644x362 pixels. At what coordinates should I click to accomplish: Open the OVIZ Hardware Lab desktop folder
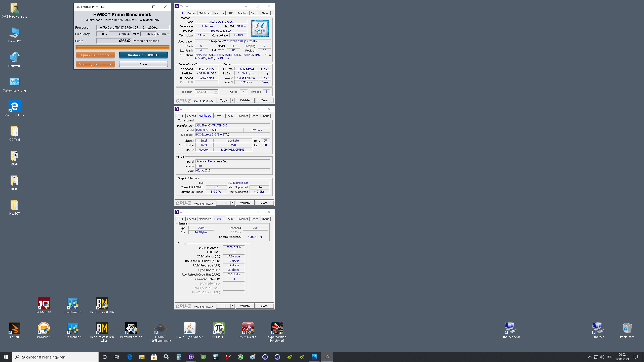pos(14,10)
